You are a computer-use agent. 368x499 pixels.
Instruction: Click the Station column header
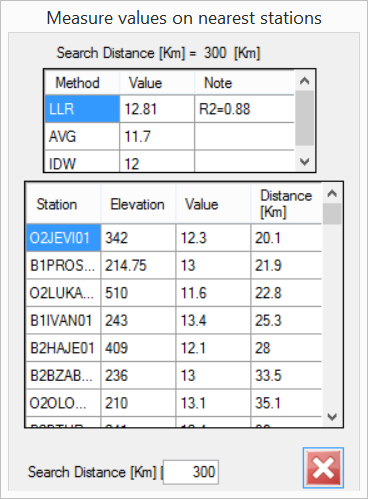pos(63,204)
